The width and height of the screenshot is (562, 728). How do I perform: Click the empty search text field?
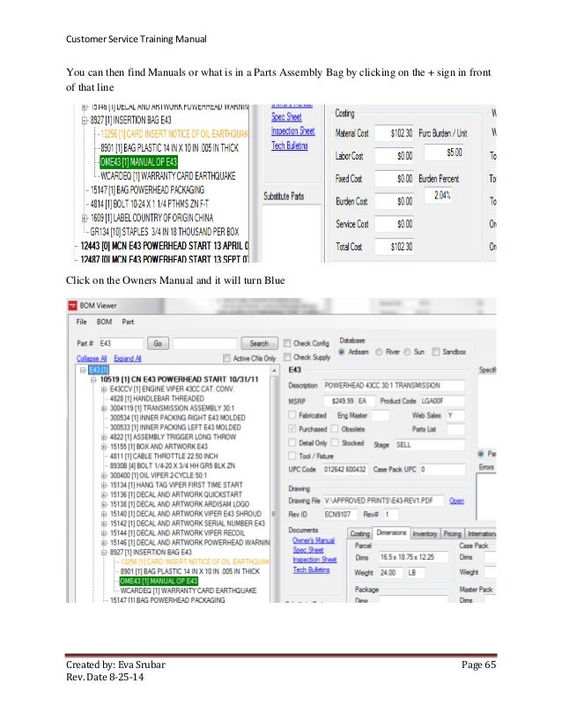[x=204, y=344]
